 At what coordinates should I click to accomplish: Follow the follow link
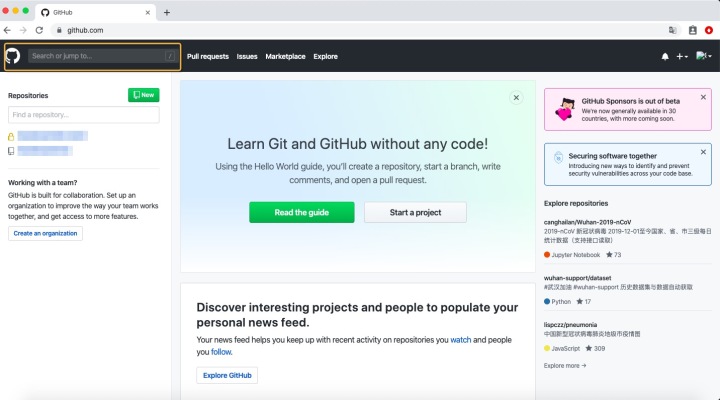[221, 352]
